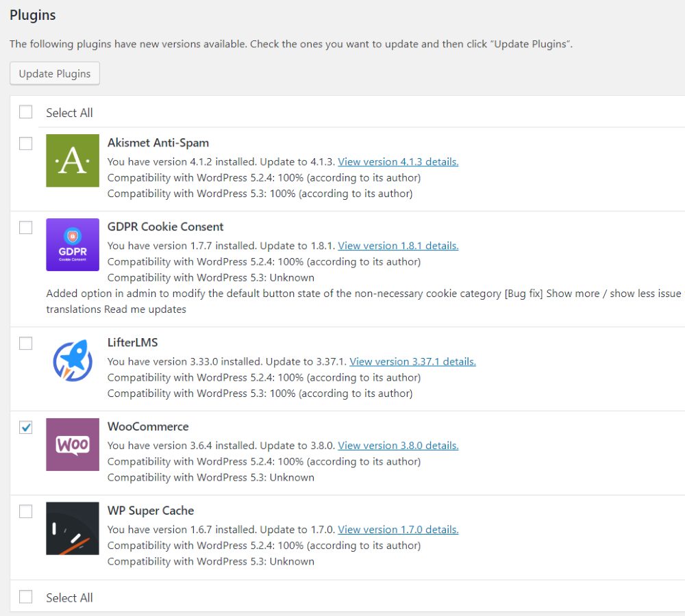Viewport: 685px width, 616px height.
Task: Click 'You have version 1.7.7 installed' text
Action: [182, 246]
